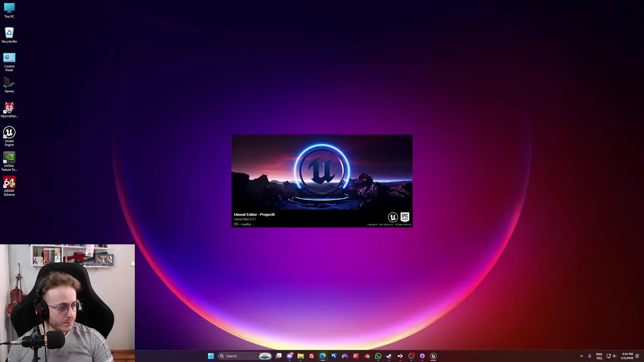Click the webcam overlay video
The width and height of the screenshot is (644, 362).
click(67, 303)
